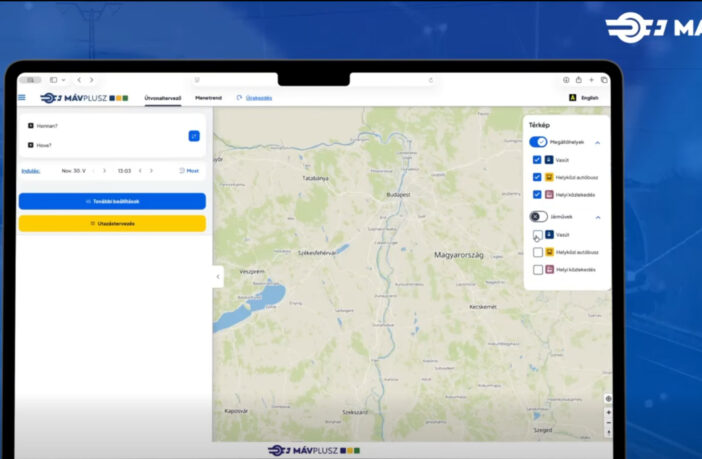Click the blue További beállítások button
The image size is (702, 459).
point(112,201)
